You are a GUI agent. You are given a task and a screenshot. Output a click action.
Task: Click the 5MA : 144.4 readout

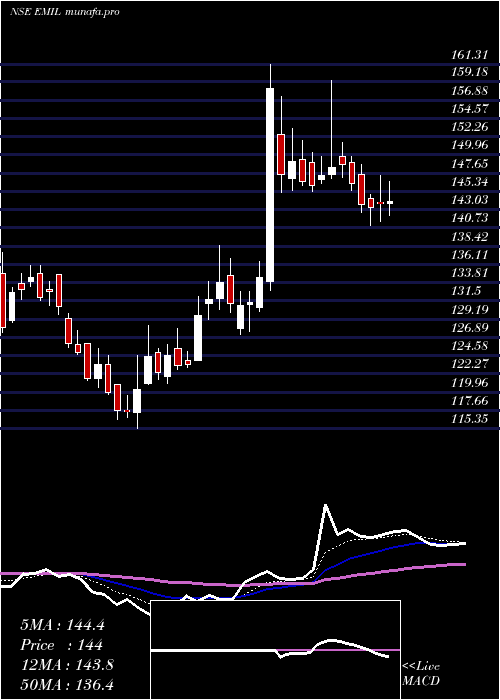(62, 625)
